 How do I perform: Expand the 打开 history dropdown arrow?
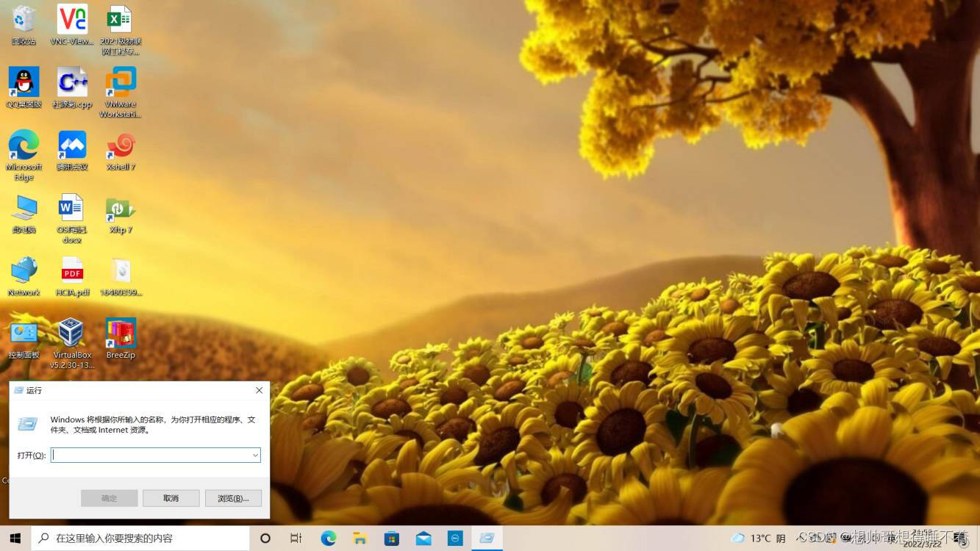click(x=255, y=455)
